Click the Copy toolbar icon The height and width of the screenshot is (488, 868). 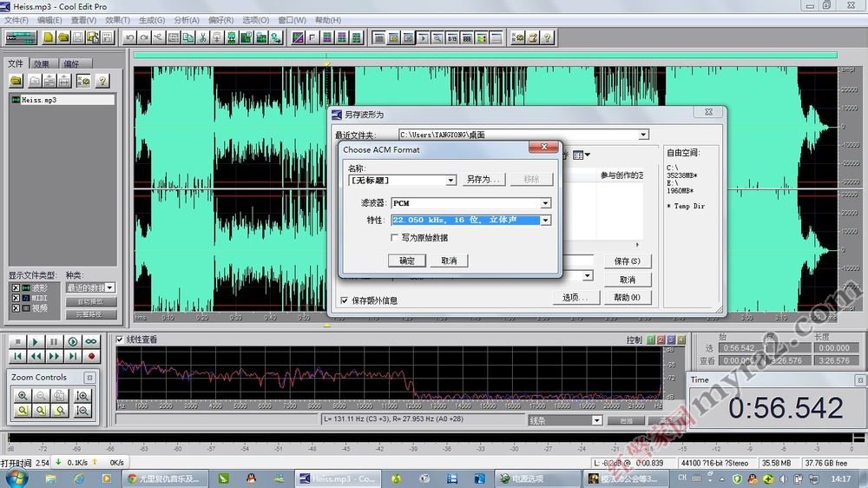(x=188, y=37)
